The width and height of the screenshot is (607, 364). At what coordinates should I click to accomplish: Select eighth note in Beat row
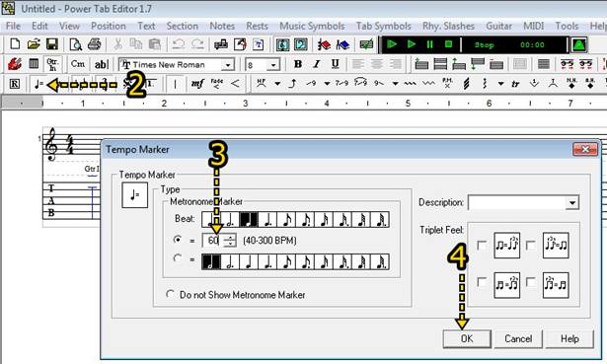tap(286, 219)
